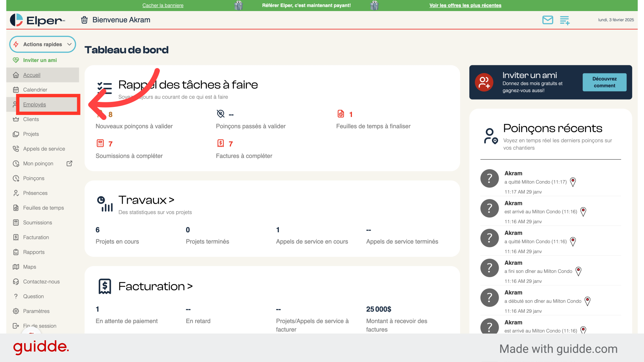The image size is (644, 362).
Task: Click the Paramètres gear icon
Action: click(x=16, y=311)
